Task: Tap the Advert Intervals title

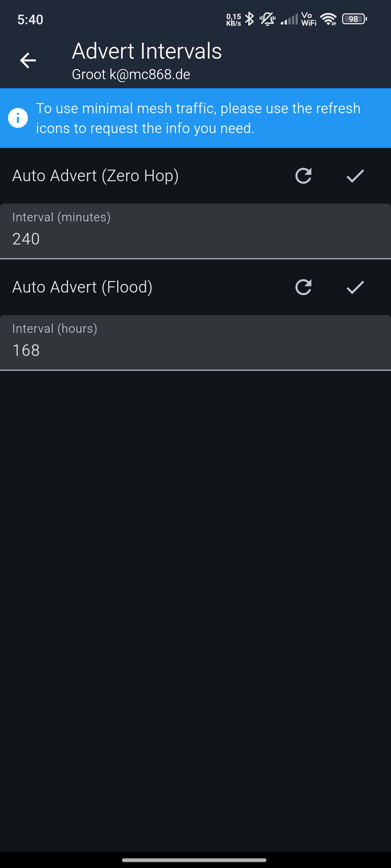Action: 147,51
